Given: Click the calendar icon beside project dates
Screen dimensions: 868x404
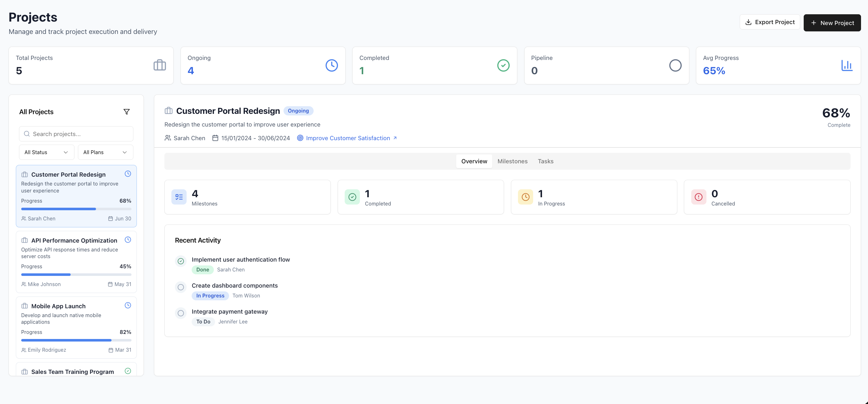Looking at the screenshot, I should click(216, 138).
